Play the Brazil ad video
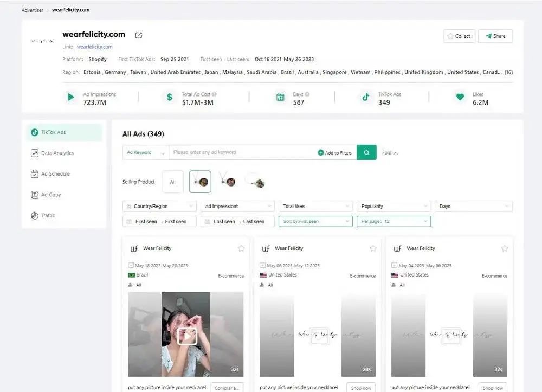The image size is (542, 392). (186, 336)
